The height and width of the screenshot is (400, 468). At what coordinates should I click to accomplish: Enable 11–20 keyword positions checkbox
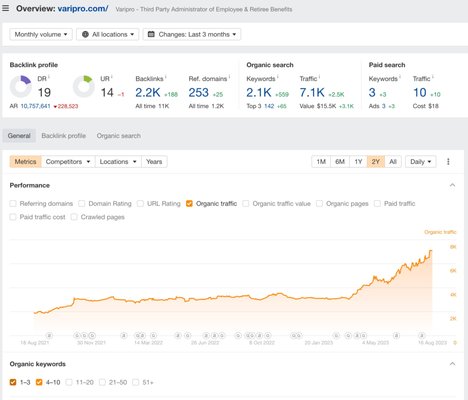[69, 382]
